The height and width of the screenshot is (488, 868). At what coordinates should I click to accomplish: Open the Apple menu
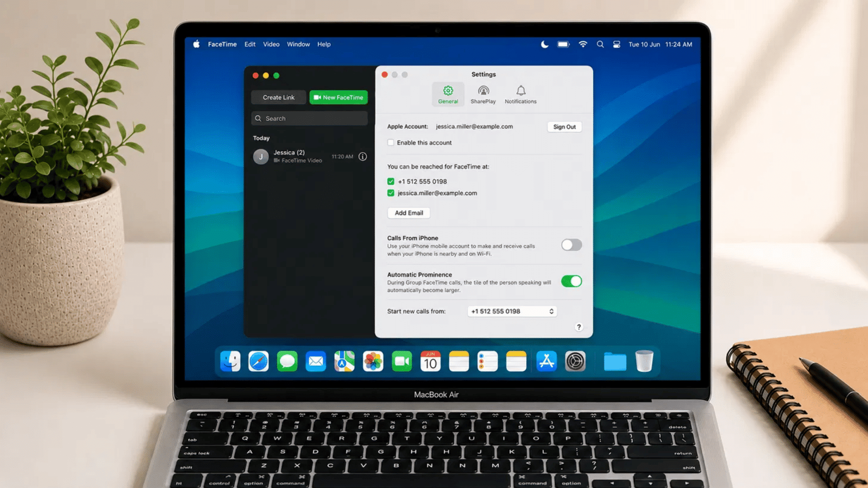coord(196,44)
